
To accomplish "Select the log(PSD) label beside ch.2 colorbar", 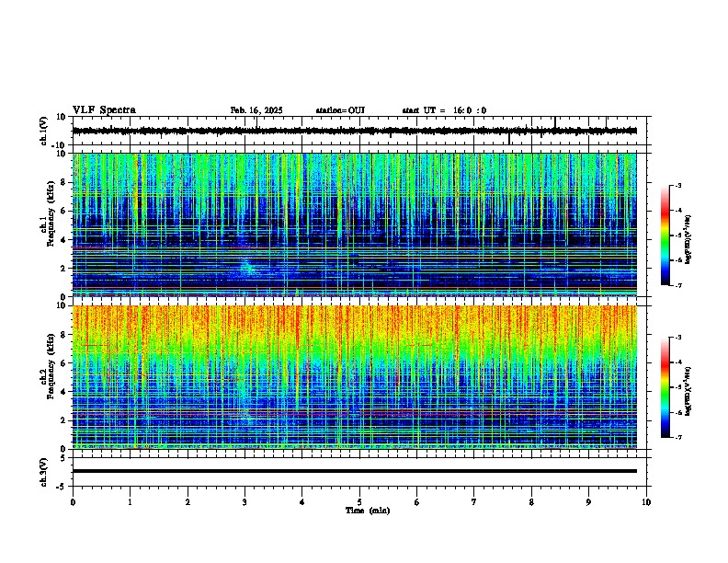I will [x=688, y=391].
